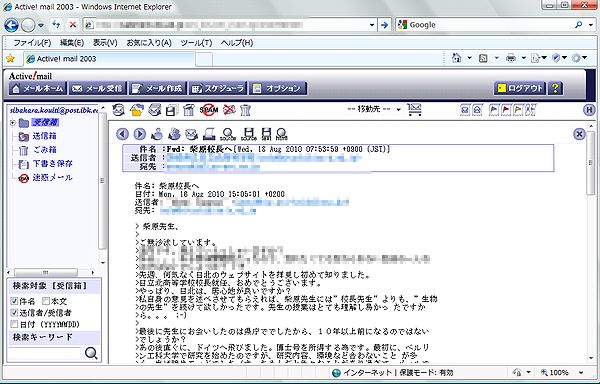Open the Google search options dropdown arrow

click(592, 25)
